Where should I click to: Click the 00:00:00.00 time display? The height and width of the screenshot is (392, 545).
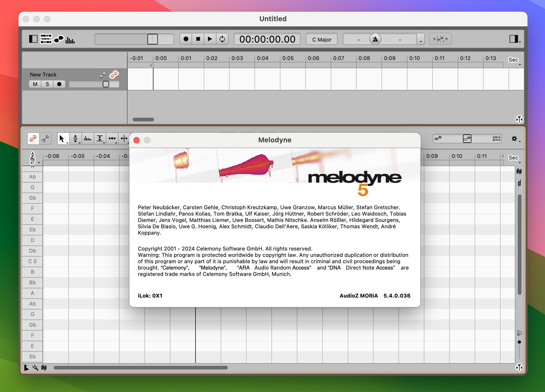click(267, 39)
